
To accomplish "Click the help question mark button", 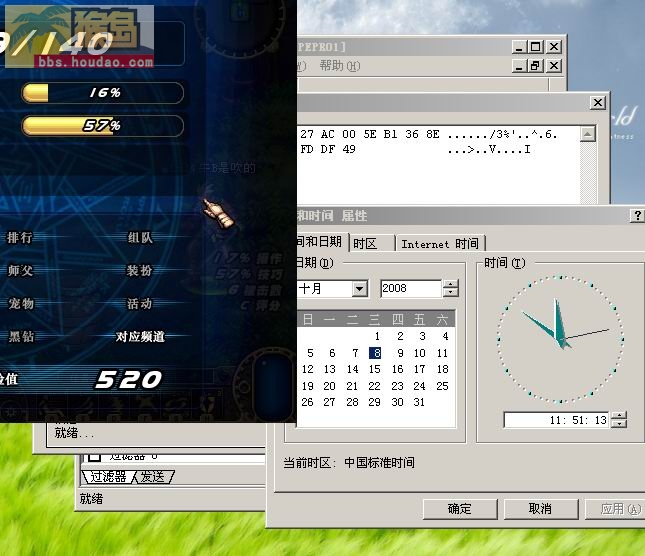I will [637, 215].
